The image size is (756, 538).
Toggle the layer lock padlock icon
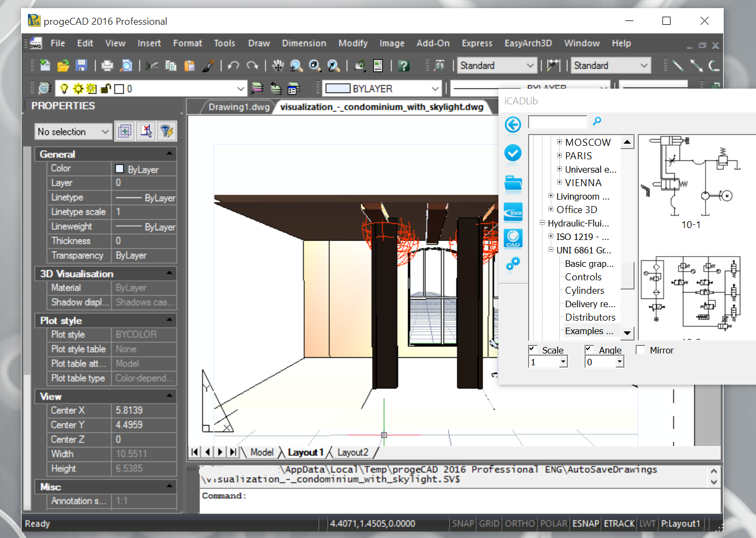106,88
